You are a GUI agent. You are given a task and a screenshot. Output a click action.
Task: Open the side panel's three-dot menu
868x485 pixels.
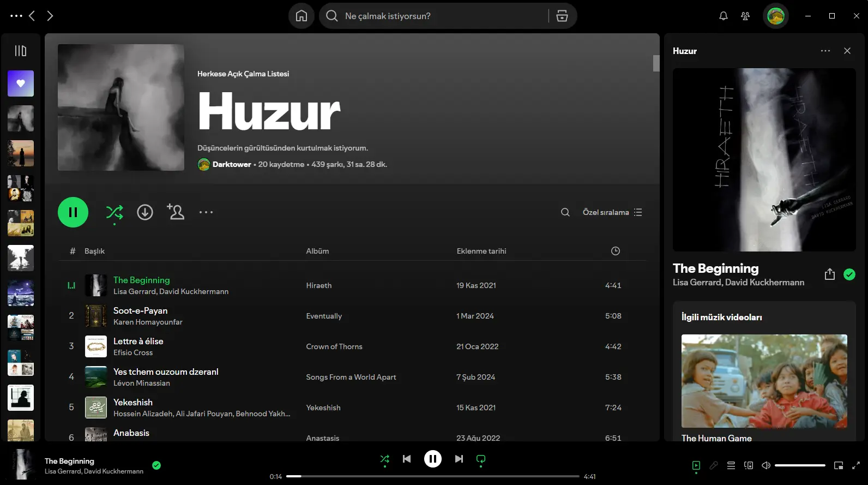pyautogui.click(x=825, y=51)
